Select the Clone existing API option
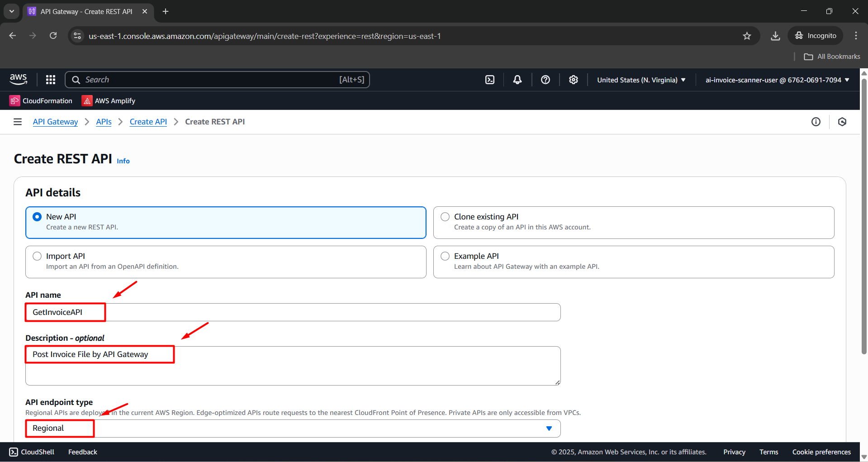This screenshot has width=868, height=462. tap(445, 217)
